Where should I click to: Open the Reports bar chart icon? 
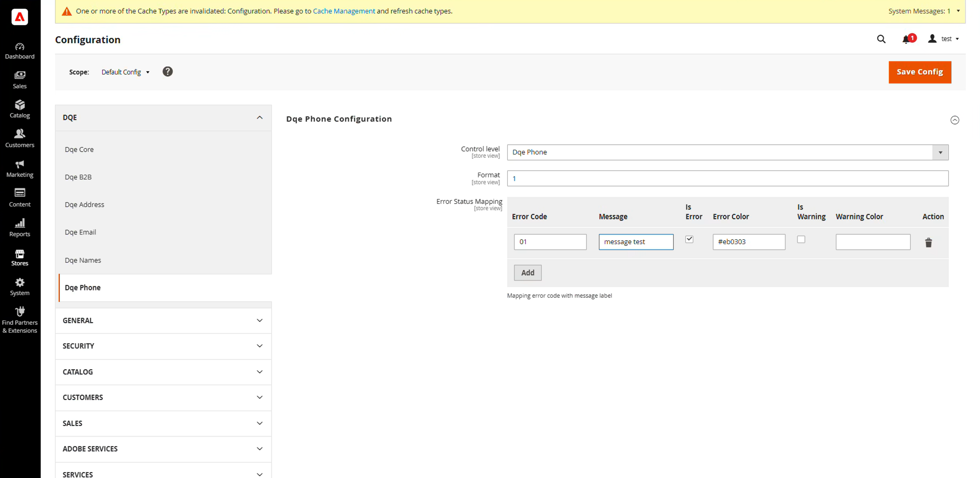pos(19,223)
